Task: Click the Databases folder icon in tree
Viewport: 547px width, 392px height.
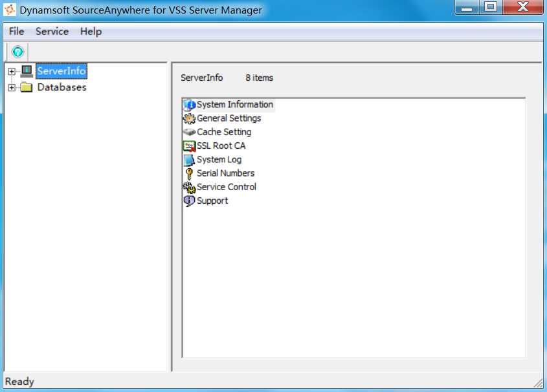Action: coord(27,87)
